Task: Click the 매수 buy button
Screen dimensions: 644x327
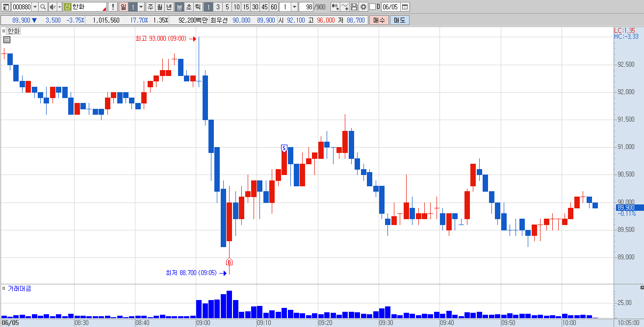Action: coord(379,20)
